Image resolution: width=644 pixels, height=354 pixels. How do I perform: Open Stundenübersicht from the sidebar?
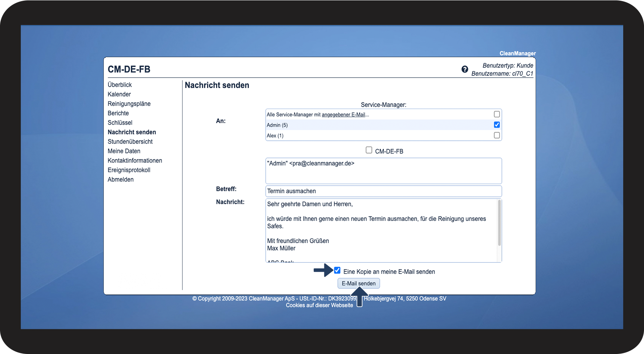[x=130, y=141]
